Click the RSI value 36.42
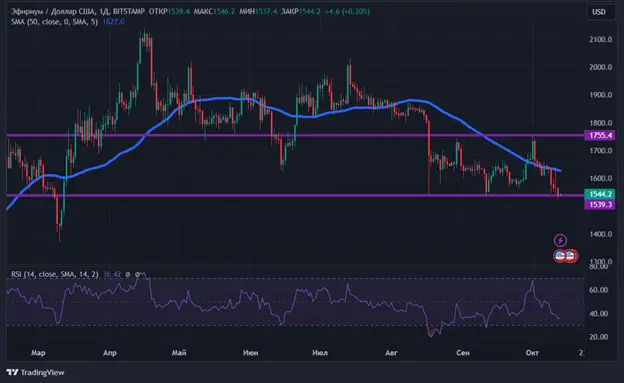Viewport: 624px width, 383px height. click(112, 274)
